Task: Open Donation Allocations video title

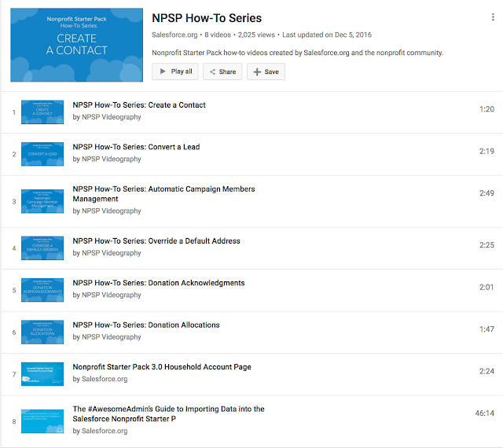Action: point(146,325)
